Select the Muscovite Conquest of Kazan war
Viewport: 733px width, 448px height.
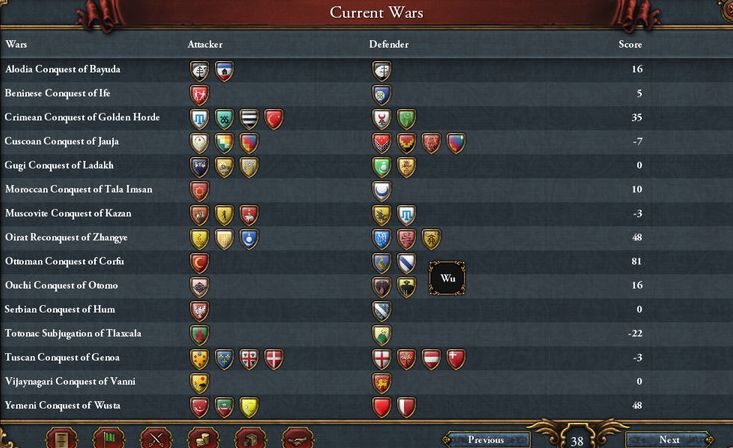point(366,213)
